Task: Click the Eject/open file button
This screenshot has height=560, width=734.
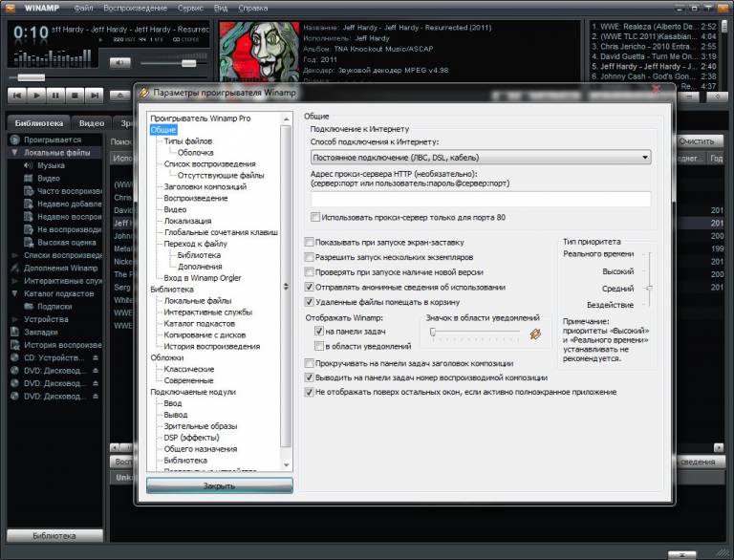Action: (119, 96)
